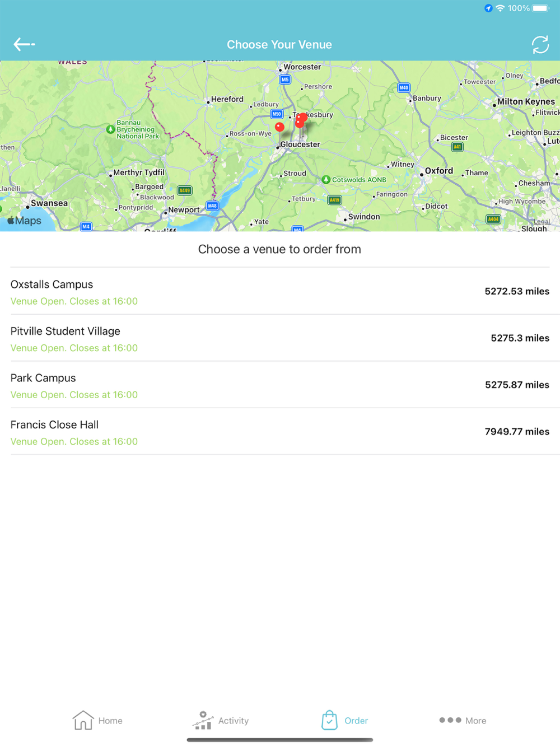Screen dimensions: 560x747
Task: Click the Banbury label on the map
Action: 427,98
